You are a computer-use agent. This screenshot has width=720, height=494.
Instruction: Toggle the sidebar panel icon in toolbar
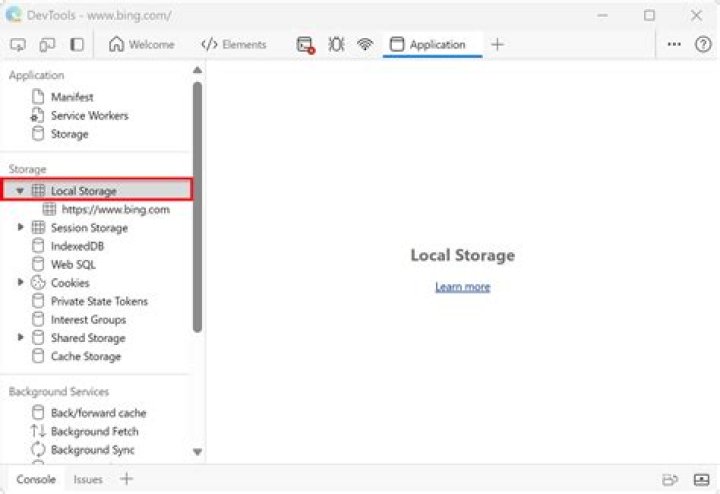[x=77, y=45]
